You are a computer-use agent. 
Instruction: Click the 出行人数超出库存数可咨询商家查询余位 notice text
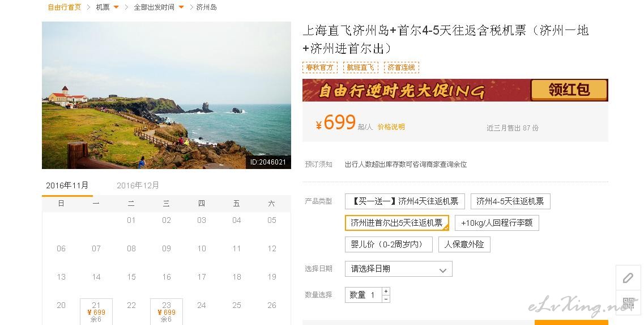tap(406, 164)
